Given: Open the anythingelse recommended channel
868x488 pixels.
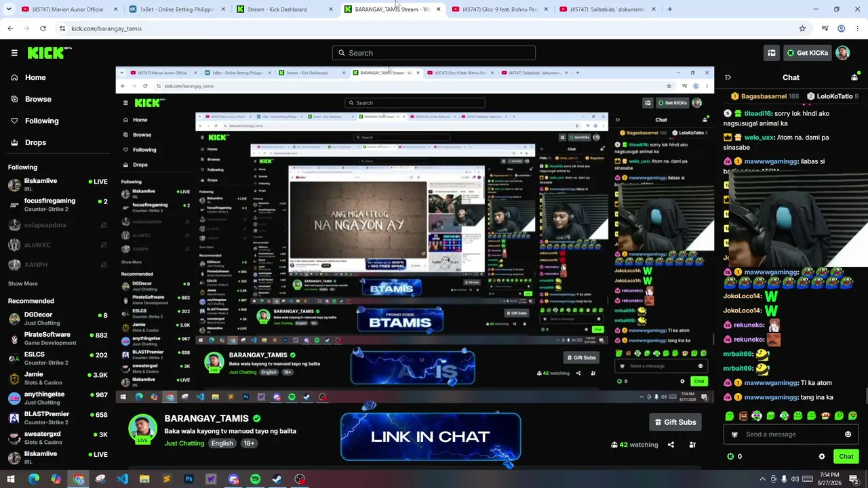Looking at the screenshot, I should pyautogui.click(x=58, y=398).
